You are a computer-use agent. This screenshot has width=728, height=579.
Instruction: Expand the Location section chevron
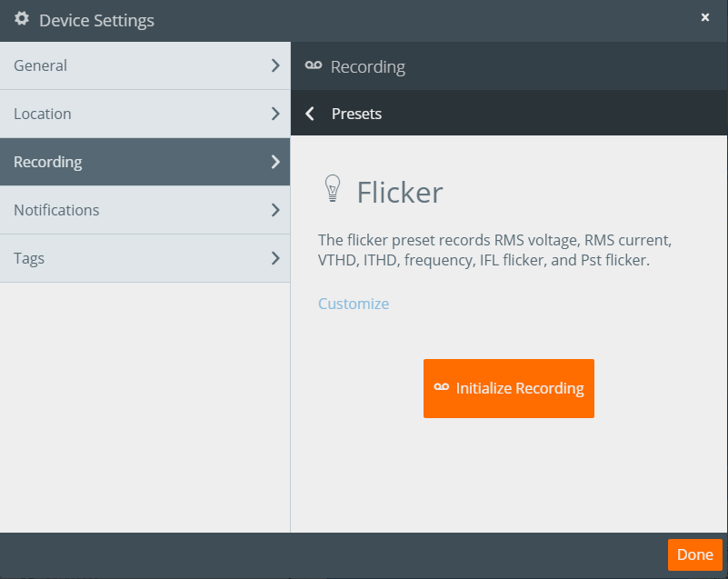pyautogui.click(x=274, y=113)
